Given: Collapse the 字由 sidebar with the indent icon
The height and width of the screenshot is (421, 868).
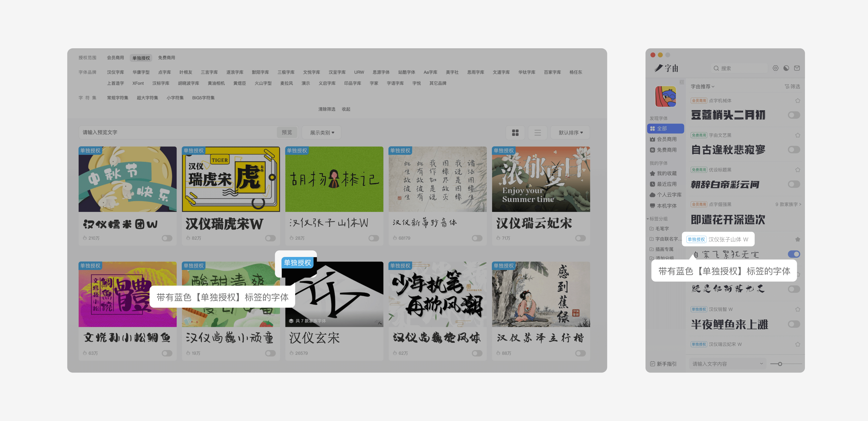Looking at the screenshot, I should [x=682, y=82].
